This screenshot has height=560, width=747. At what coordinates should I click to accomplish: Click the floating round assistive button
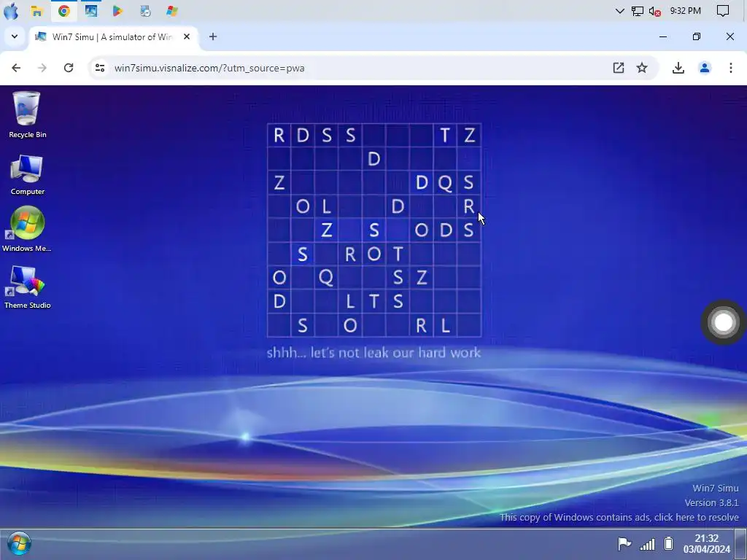[723, 322]
